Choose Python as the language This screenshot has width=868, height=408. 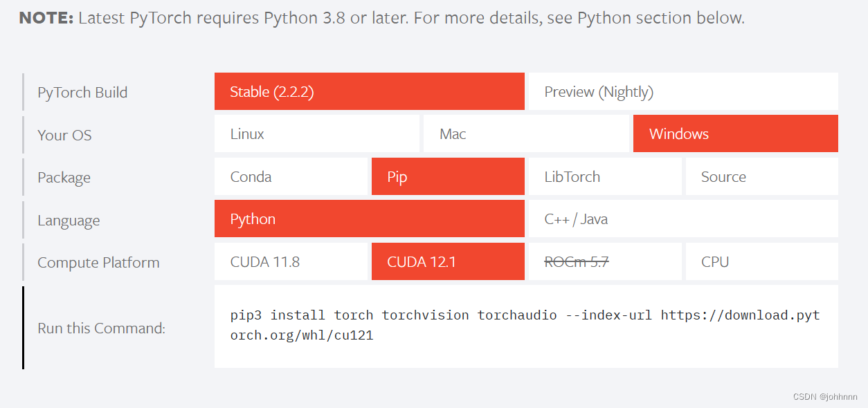(369, 219)
